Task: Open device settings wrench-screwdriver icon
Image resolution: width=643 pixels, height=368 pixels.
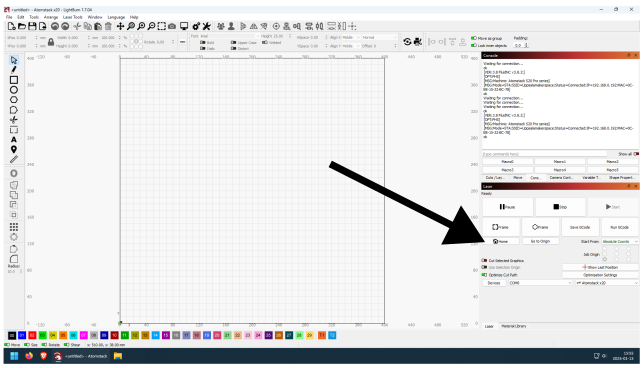Action: (206, 26)
